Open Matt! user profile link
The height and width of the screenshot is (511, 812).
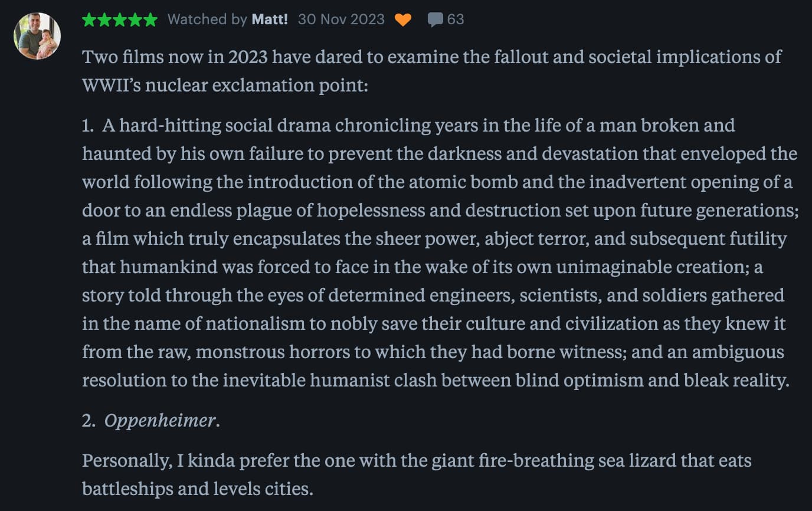coord(270,19)
